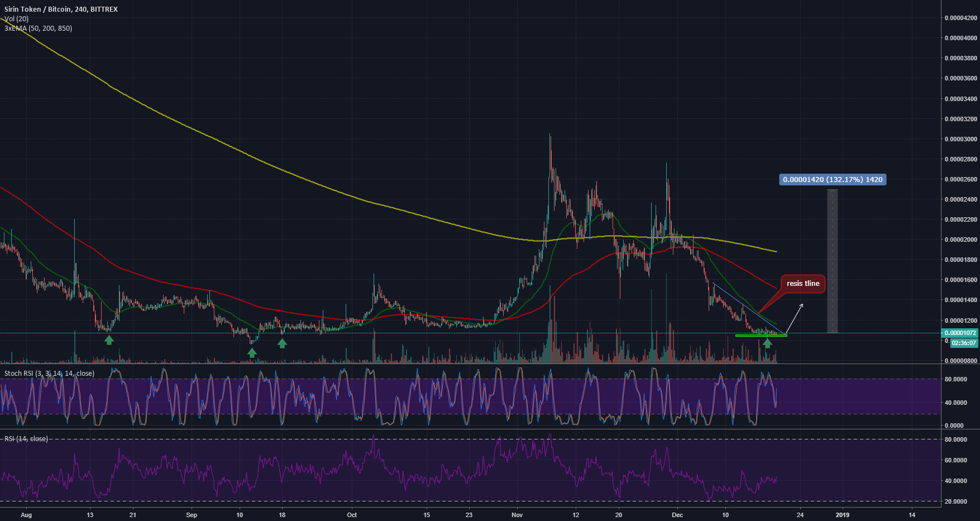Screen dimensions: 980x521
Task: Click the Oct label on the time axis
Action: tap(352, 515)
